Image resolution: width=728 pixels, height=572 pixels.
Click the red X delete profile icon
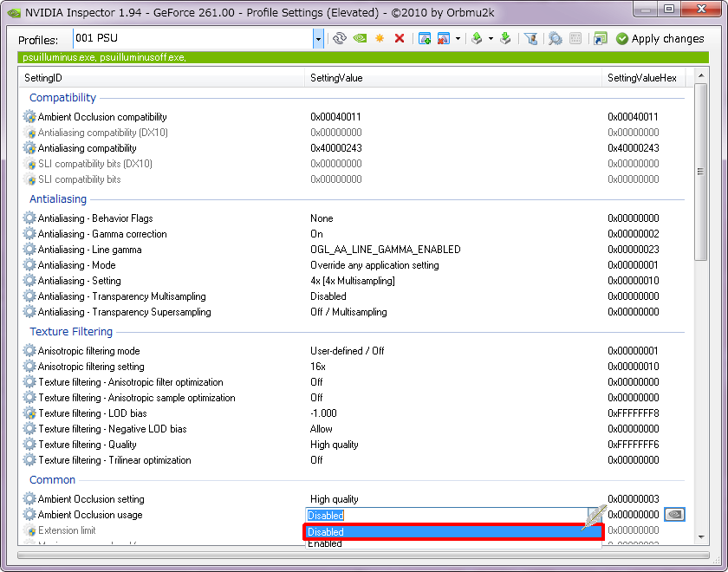[400, 38]
